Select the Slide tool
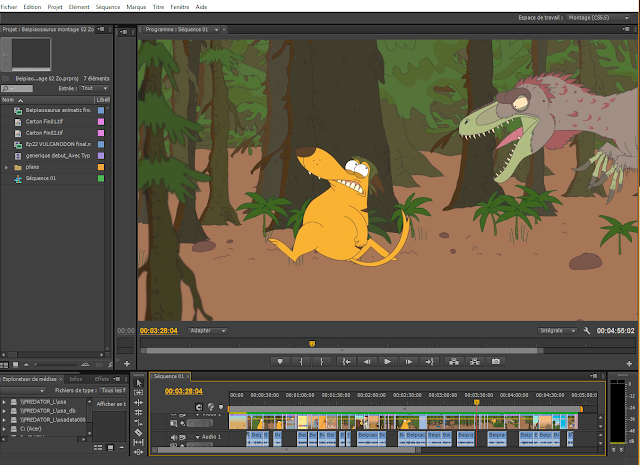Viewport: 640px width, 465px height. coord(138,452)
